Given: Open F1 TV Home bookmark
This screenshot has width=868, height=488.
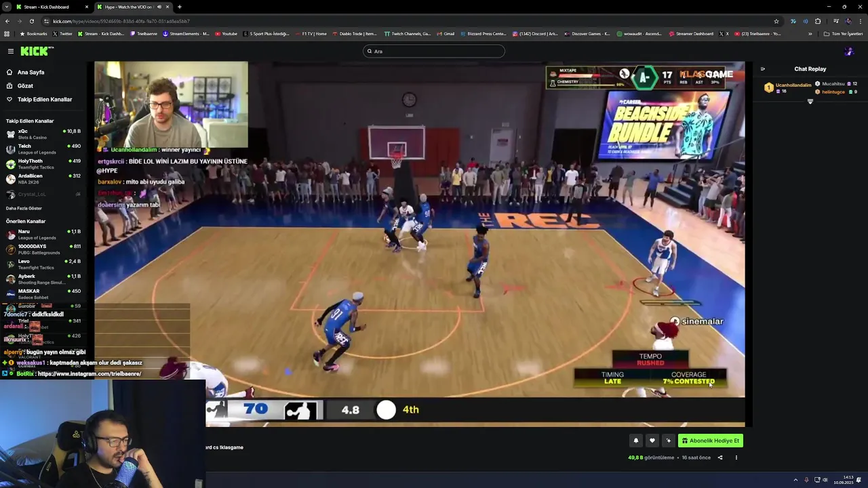Looking at the screenshot, I should pos(311,33).
